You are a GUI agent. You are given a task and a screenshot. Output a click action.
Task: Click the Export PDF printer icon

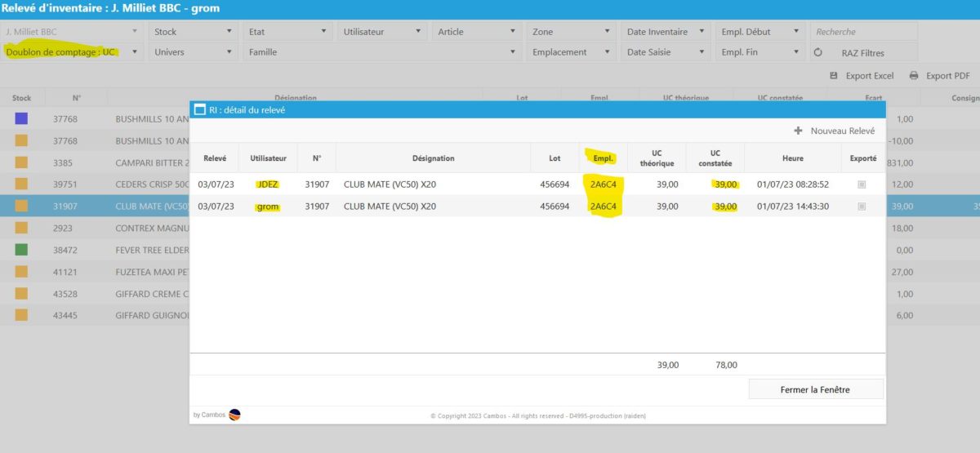point(914,76)
